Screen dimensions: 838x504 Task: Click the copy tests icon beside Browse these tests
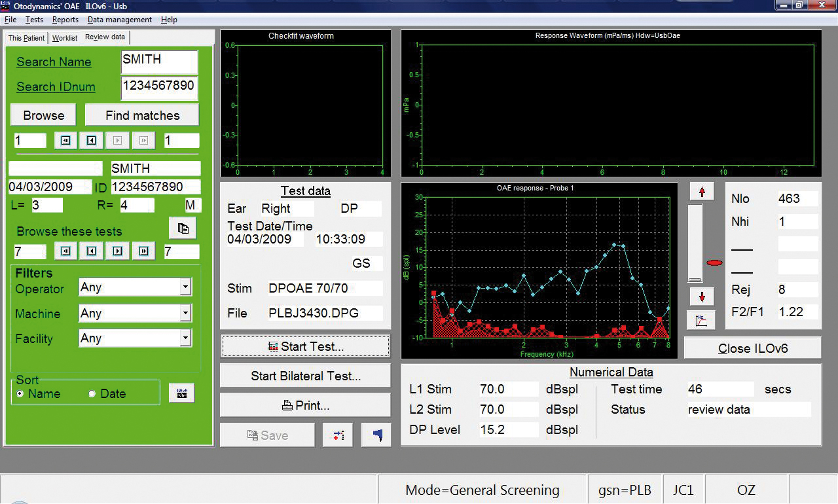[x=182, y=228]
